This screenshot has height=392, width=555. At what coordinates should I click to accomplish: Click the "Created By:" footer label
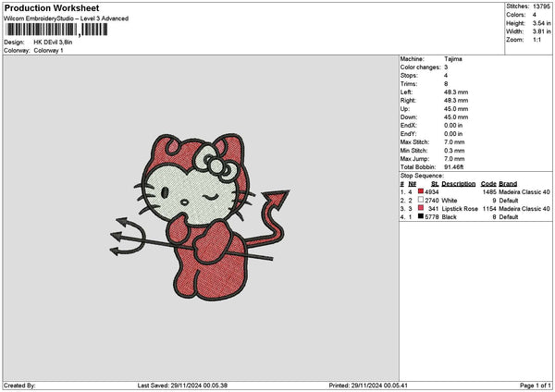click(19, 386)
